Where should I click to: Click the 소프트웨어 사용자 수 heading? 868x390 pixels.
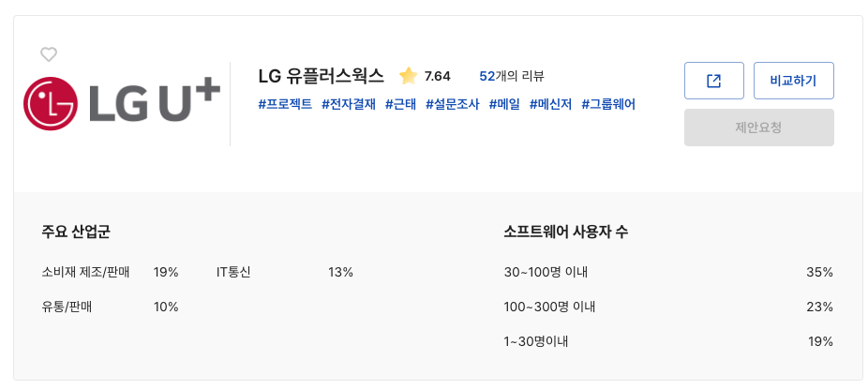click(565, 232)
